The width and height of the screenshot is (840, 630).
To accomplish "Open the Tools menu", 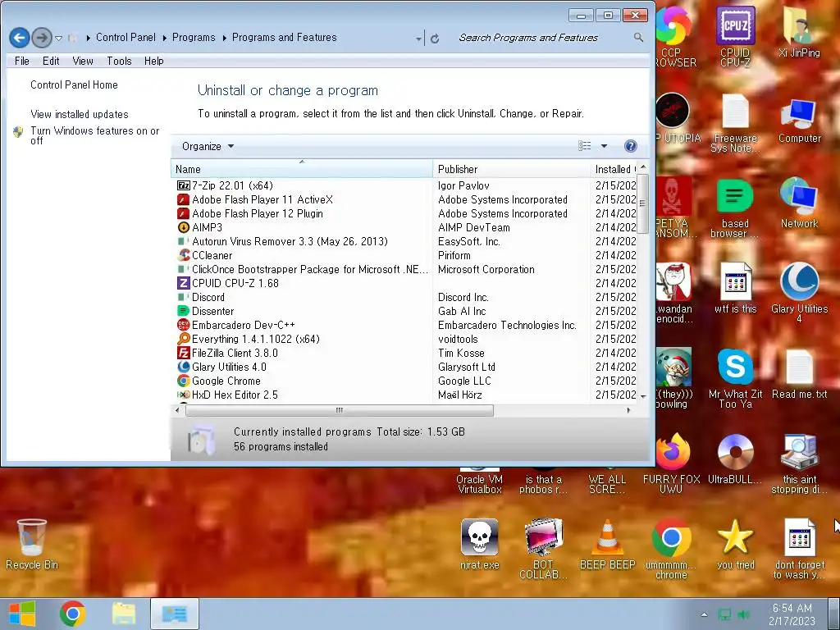I will 119,61.
